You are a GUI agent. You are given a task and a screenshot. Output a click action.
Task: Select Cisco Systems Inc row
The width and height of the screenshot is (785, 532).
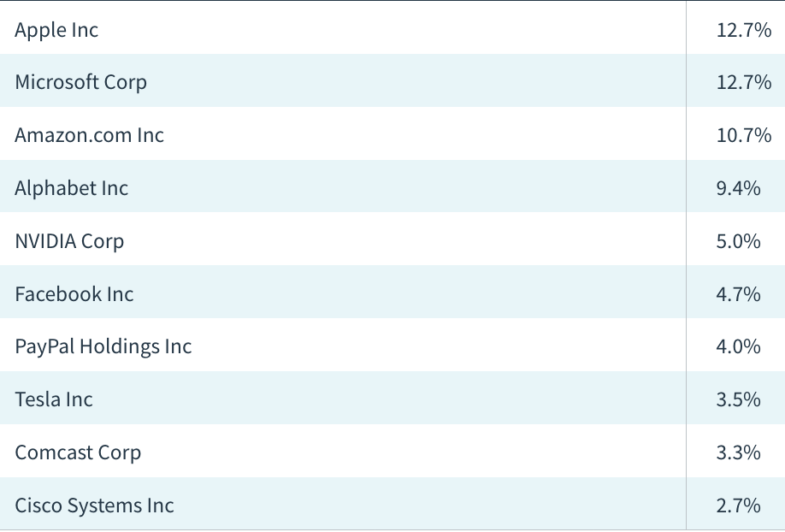tap(392, 504)
